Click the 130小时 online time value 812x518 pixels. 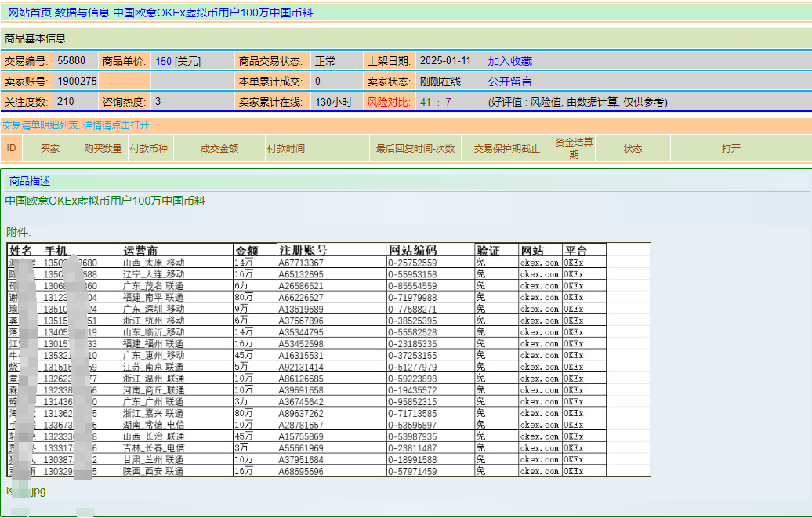(x=334, y=102)
